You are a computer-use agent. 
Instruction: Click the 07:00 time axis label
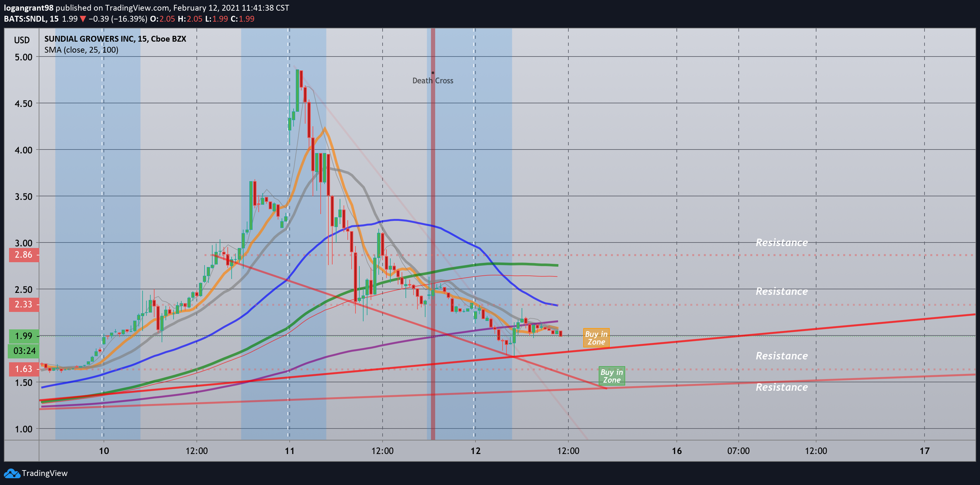738,451
